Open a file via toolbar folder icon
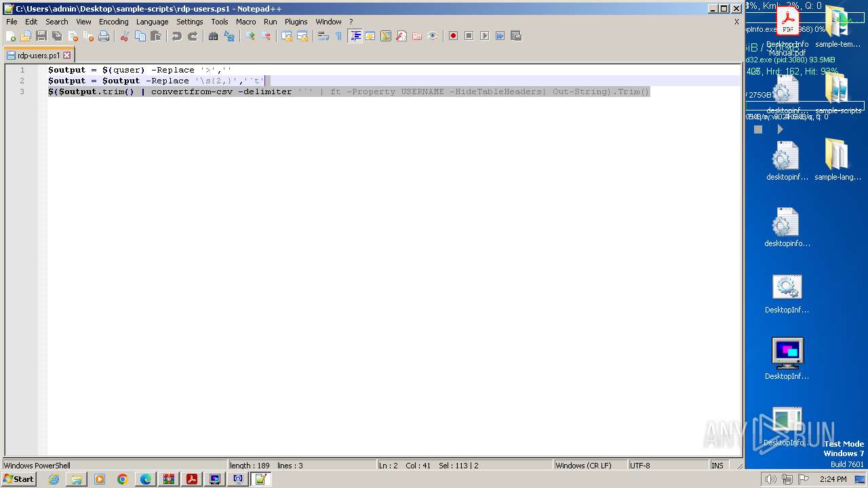The image size is (868, 488). pos(26,36)
